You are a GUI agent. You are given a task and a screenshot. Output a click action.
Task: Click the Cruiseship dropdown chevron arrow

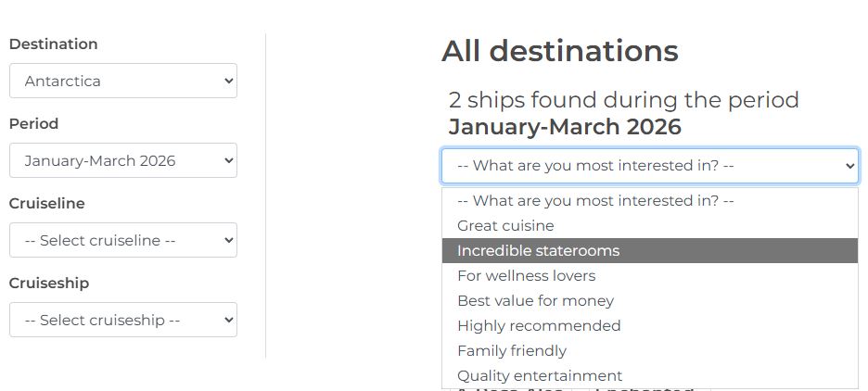(x=229, y=320)
